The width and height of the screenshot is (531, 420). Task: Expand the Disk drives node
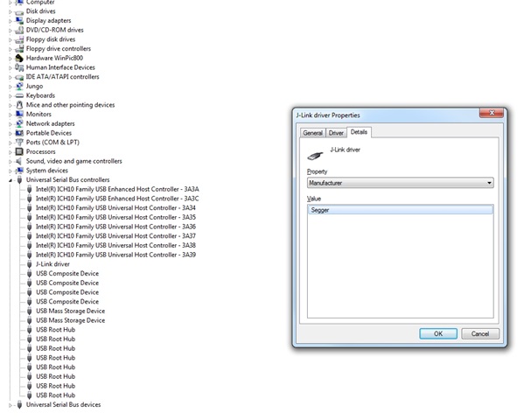(10, 12)
